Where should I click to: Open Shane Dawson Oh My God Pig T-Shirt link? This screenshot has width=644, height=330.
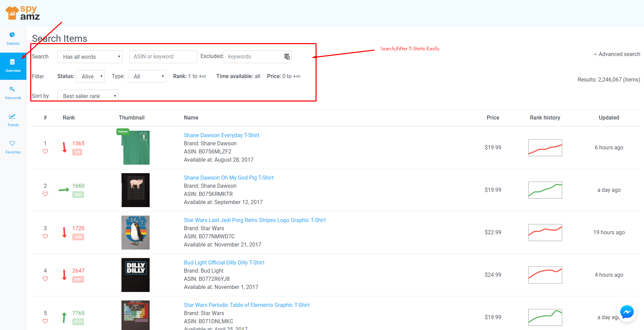[229, 178]
